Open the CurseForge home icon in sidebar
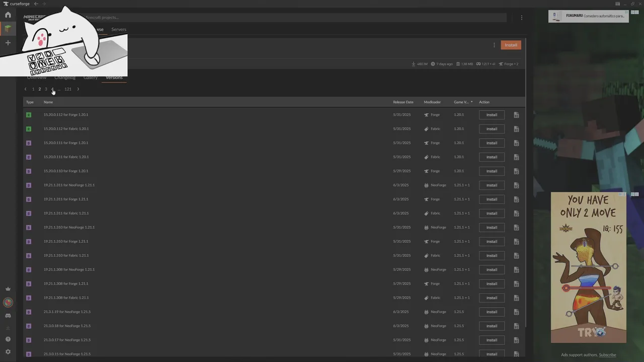The image size is (644, 362). pos(8,15)
